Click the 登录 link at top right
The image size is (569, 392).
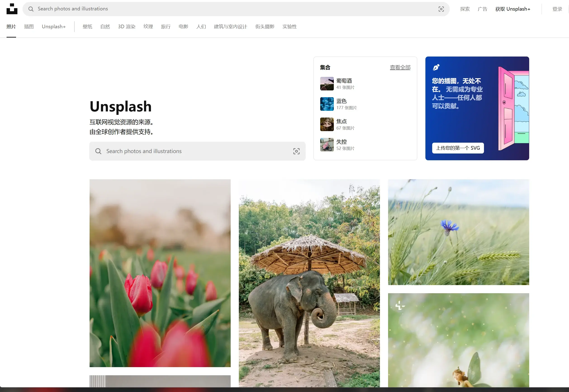[557, 9]
